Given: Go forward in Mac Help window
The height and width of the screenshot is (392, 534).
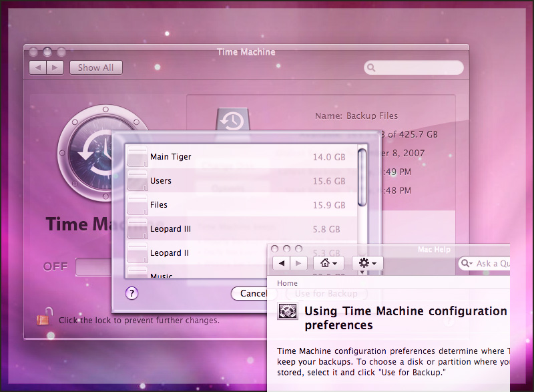Looking at the screenshot, I should [x=298, y=263].
